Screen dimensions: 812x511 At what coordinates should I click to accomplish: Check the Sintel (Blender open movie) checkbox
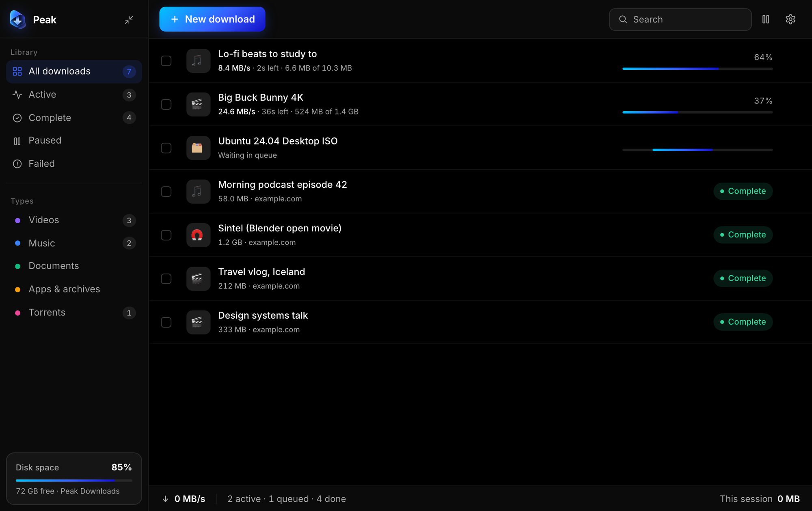pyautogui.click(x=166, y=235)
